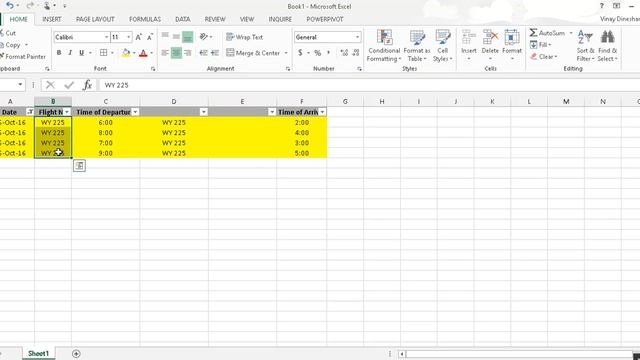Select Middle Align icon

pyautogui.click(x=176, y=37)
